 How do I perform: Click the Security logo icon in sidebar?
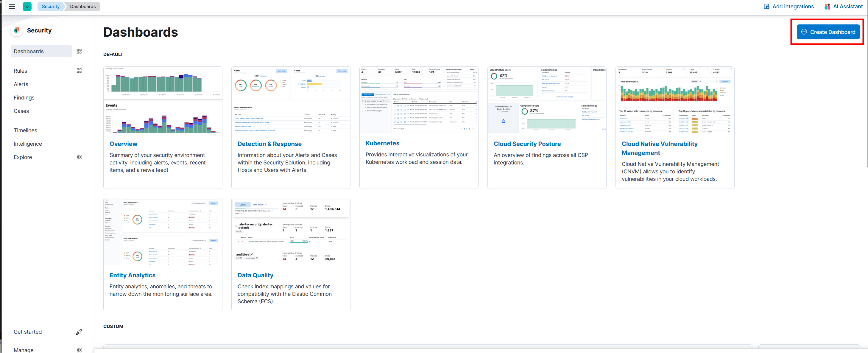pos(16,30)
